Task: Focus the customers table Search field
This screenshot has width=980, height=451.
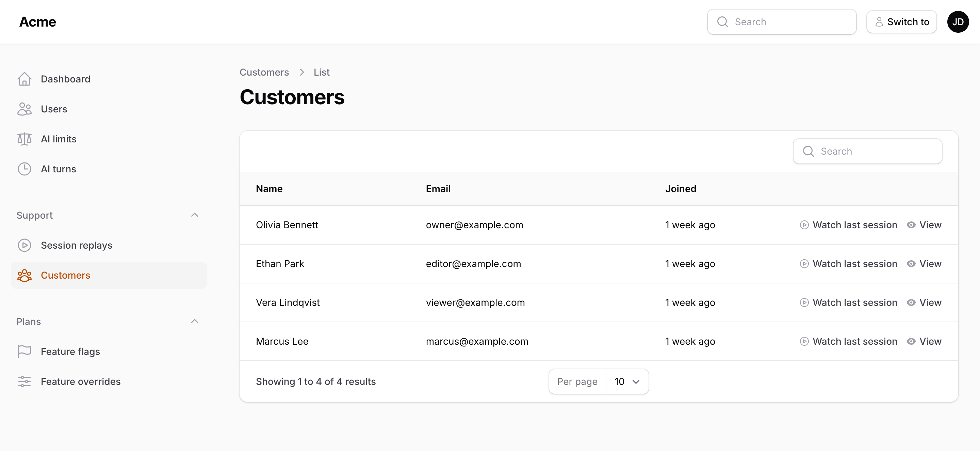Action: pyautogui.click(x=867, y=151)
